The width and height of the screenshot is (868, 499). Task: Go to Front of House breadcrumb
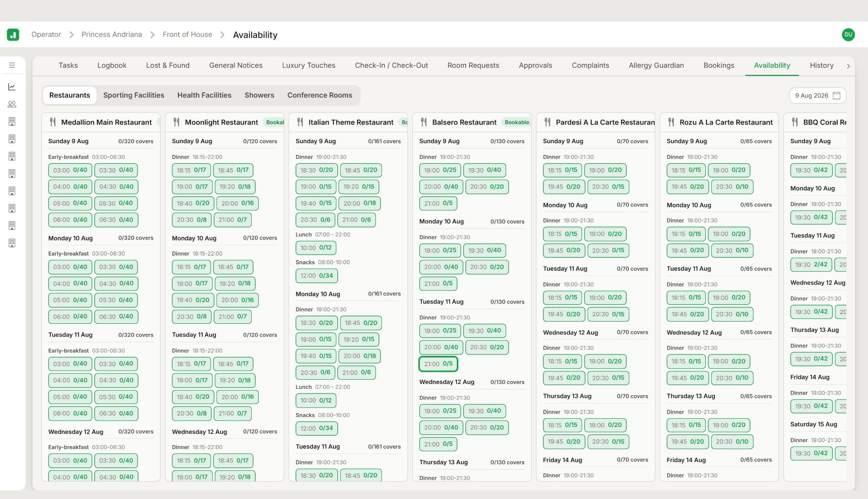[187, 35]
